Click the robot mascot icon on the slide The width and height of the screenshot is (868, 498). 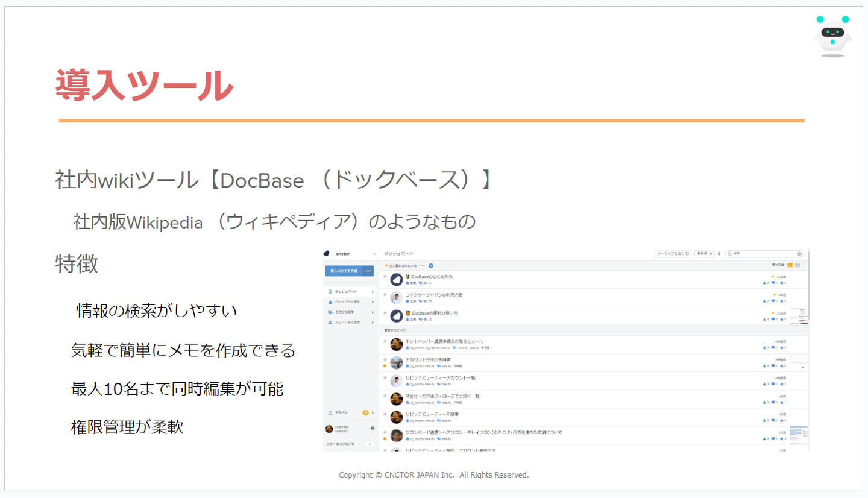point(832,36)
